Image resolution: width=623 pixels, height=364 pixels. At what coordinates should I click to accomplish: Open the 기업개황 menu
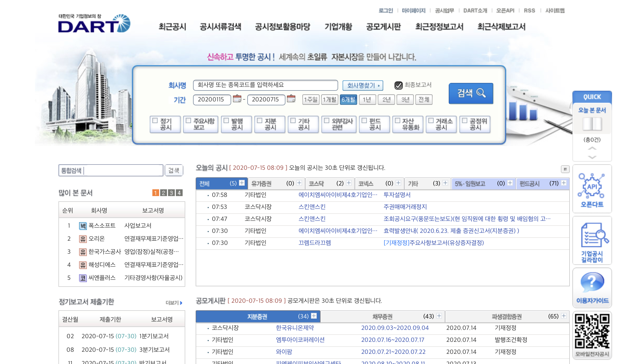338,27
